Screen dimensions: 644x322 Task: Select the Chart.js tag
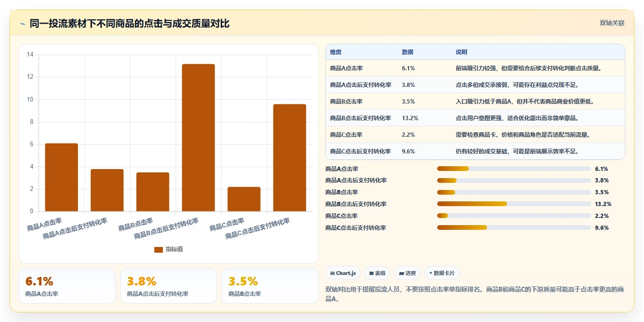[x=343, y=273]
